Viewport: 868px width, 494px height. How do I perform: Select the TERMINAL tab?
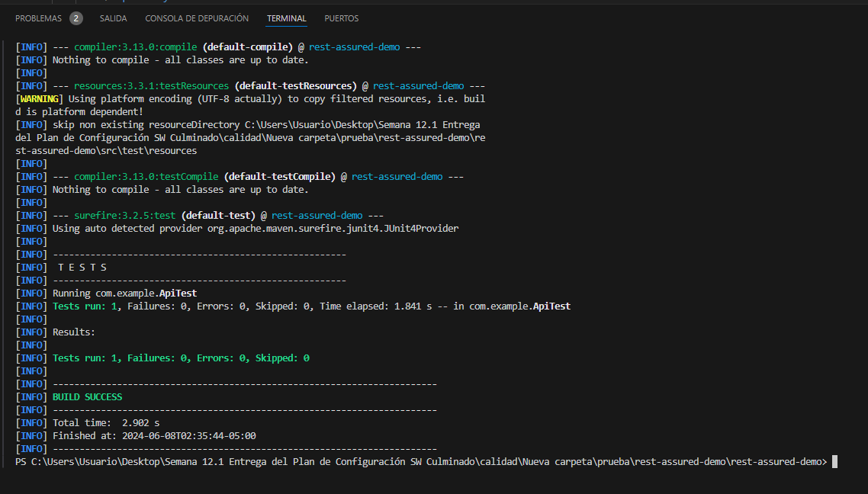coord(287,18)
